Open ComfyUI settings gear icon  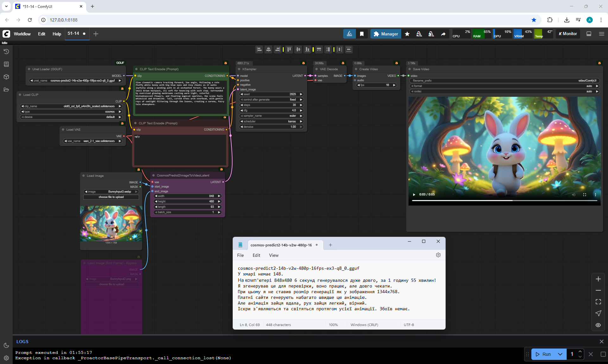tap(6, 358)
